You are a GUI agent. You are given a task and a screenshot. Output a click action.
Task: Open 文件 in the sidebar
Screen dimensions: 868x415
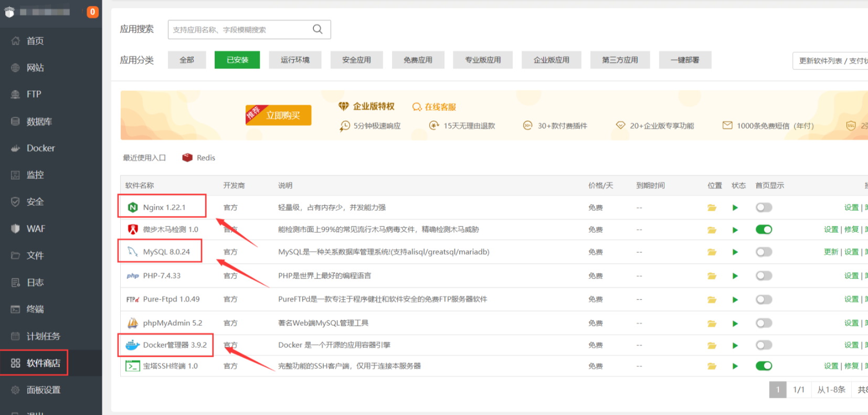[x=51, y=255]
